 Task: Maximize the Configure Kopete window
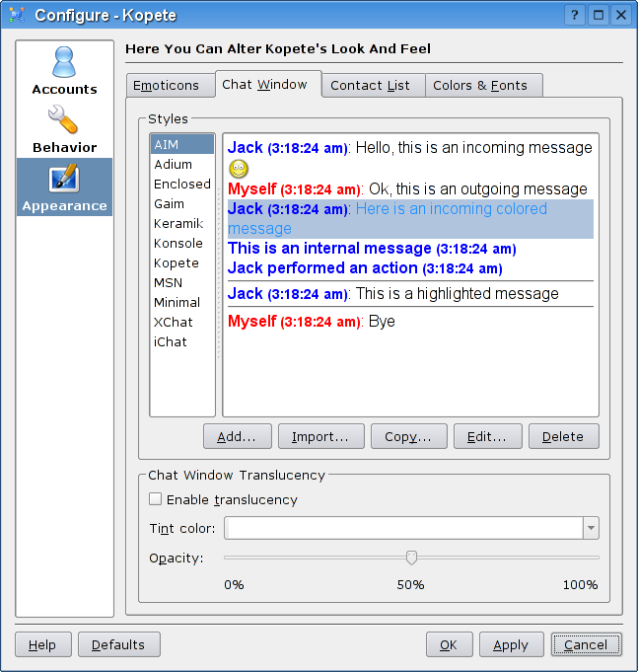pos(599,15)
